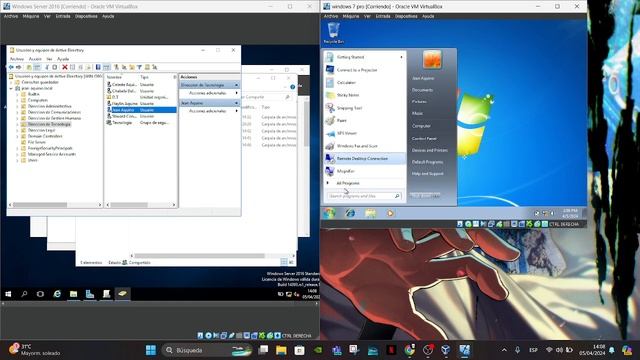Click Windows 7 Start orb
640x360 pixels.
[329, 213]
